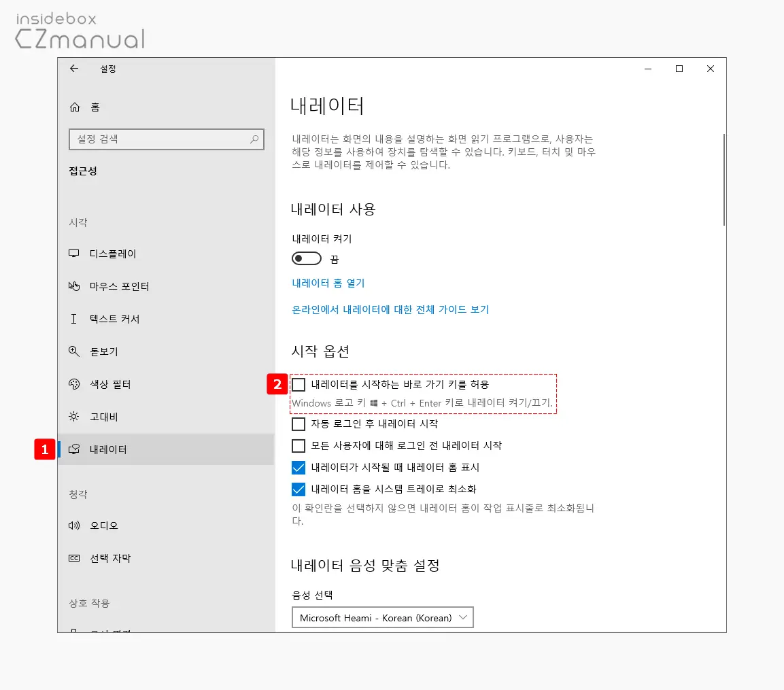The height and width of the screenshot is (690, 784).
Task: Click the I-beam icon beside 텍스트 커서
Action: coord(73,319)
